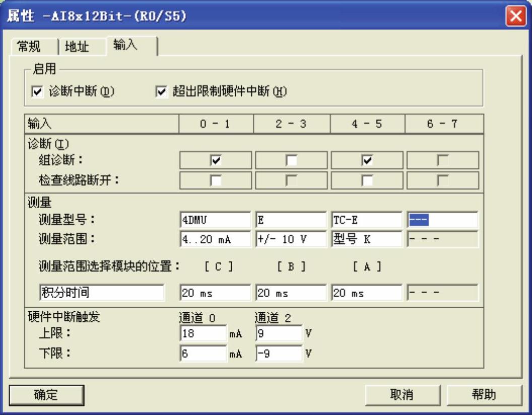This screenshot has height=415, width=532.
Task: Enable 检查线路断开 for inputs 0-1
Action: [216, 180]
